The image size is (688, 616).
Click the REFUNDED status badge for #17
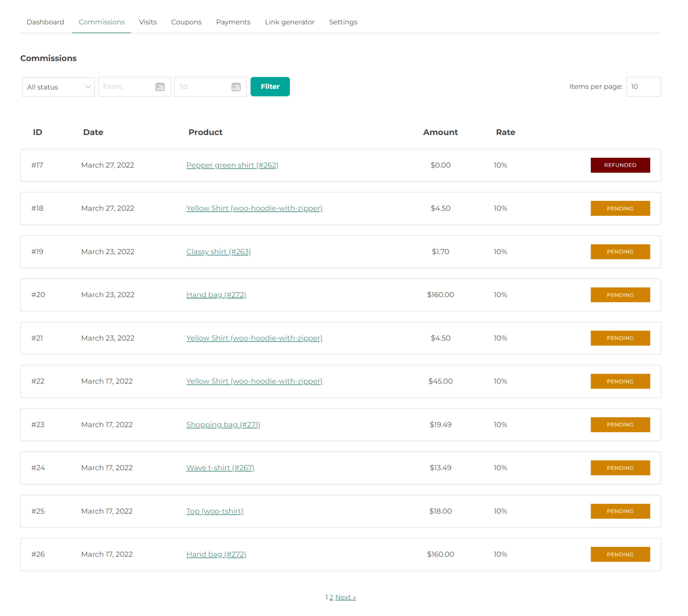pos(620,165)
